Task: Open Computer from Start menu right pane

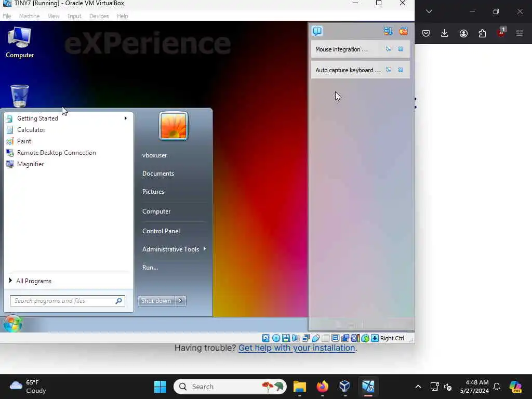Action: pyautogui.click(x=156, y=211)
